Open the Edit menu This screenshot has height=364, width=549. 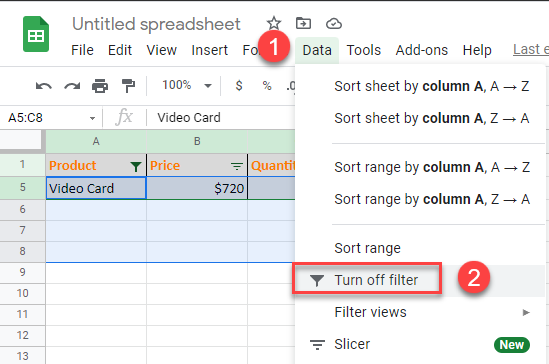[120, 50]
